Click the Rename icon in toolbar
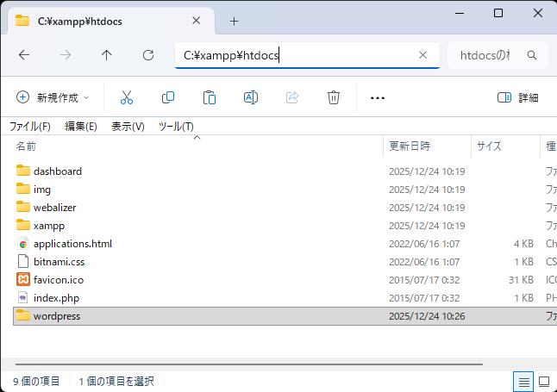 point(251,97)
